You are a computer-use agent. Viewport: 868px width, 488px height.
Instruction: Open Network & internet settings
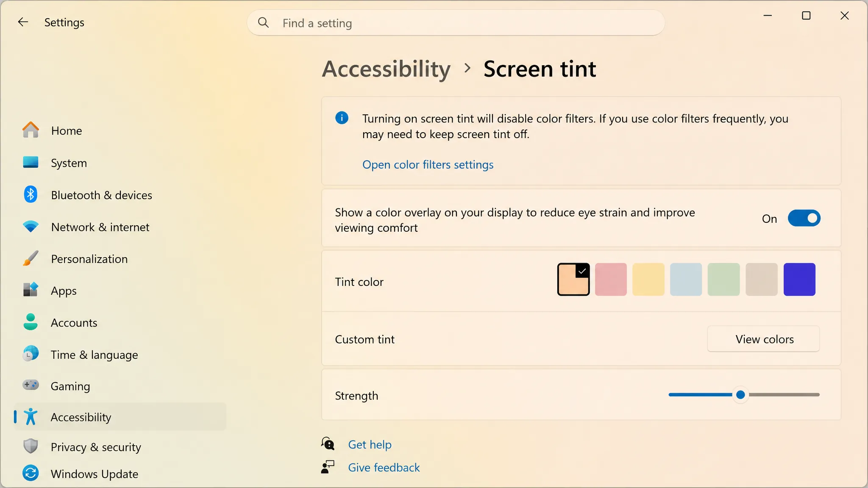pyautogui.click(x=120, y=227)
